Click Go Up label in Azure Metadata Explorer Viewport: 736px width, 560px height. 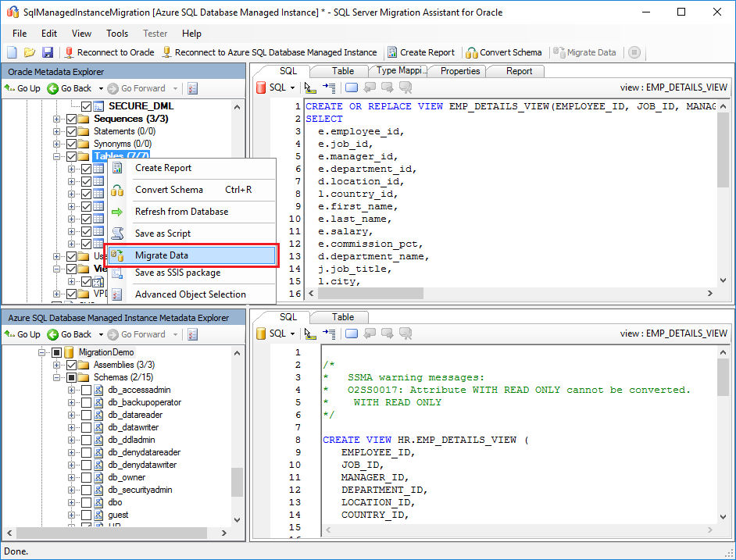click(29, 334)
